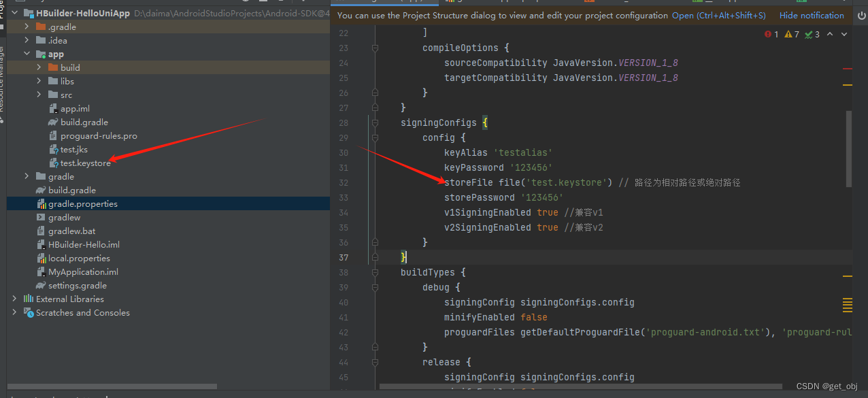Screen dimensions: 868x398
Task: Expand the .gradle folder
Action: tap(27, 27)
